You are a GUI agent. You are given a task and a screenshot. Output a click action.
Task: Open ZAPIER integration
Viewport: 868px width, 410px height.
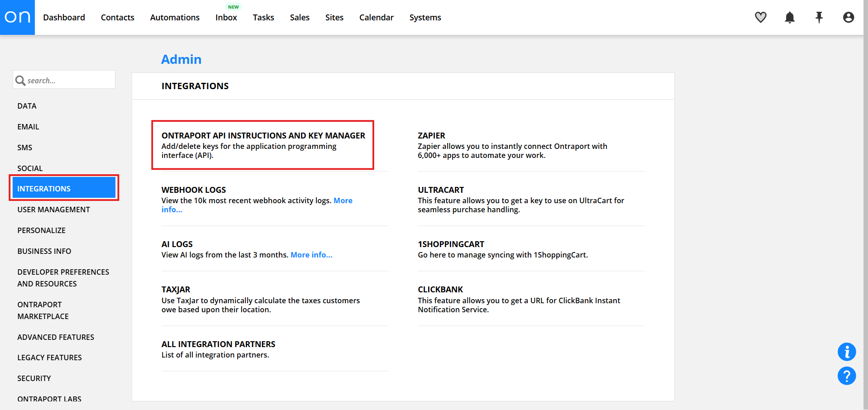431,136
